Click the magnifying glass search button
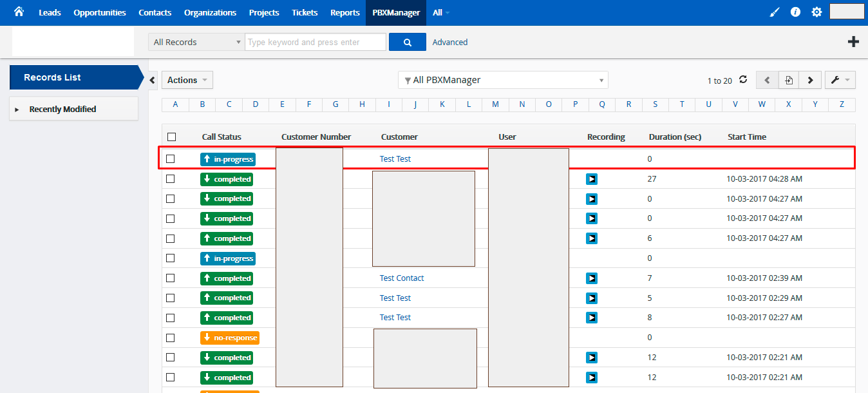 click(407, 41)
